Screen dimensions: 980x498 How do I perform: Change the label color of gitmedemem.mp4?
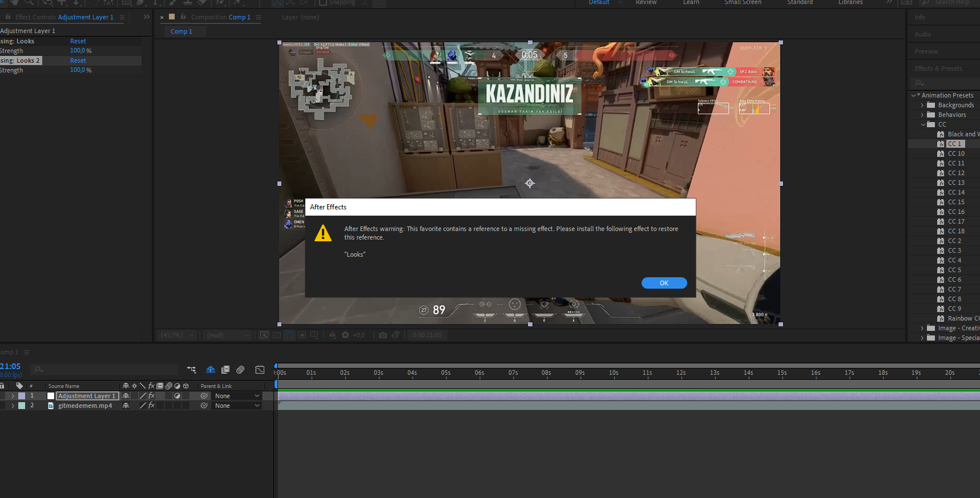(22, 406)
